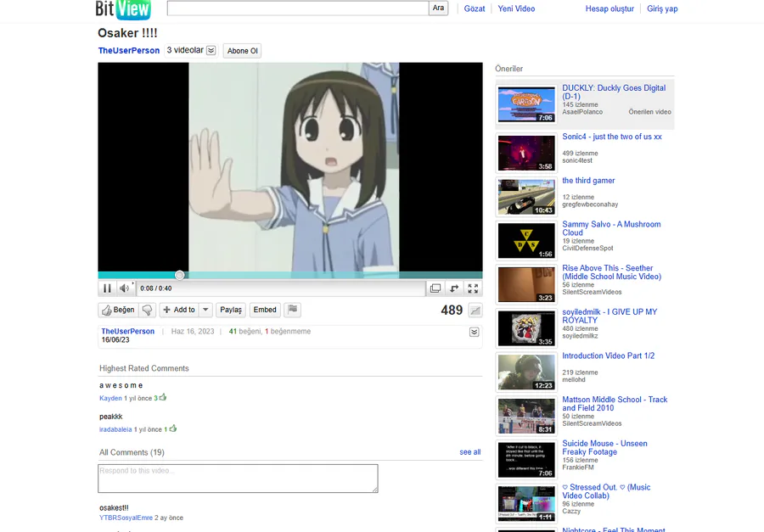The width and height of the screenshot is (764, 532).
Task: Subscribe with Abone Ol button
Action: point(242,51)
